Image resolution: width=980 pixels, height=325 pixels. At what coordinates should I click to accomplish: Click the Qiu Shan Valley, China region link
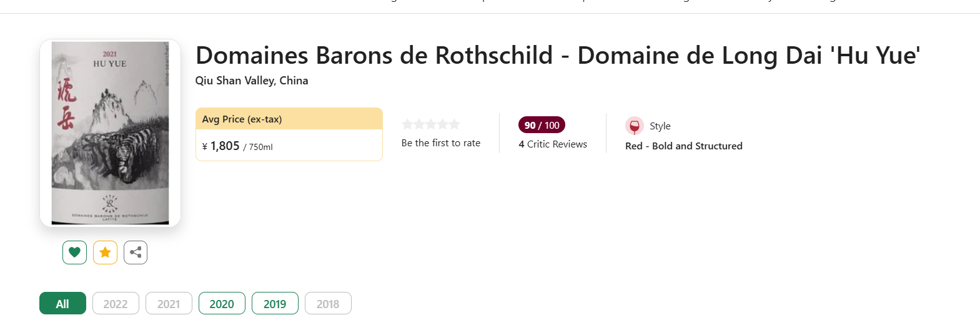point(252,81)
